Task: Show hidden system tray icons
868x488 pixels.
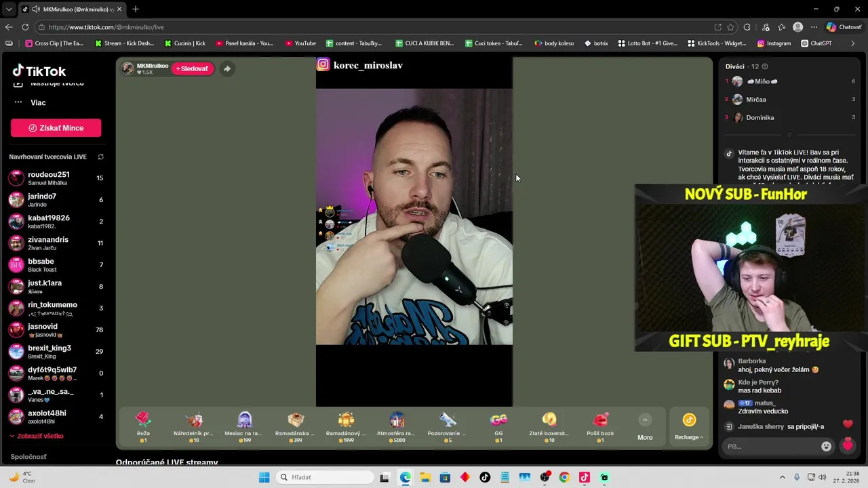Action: 782,477
